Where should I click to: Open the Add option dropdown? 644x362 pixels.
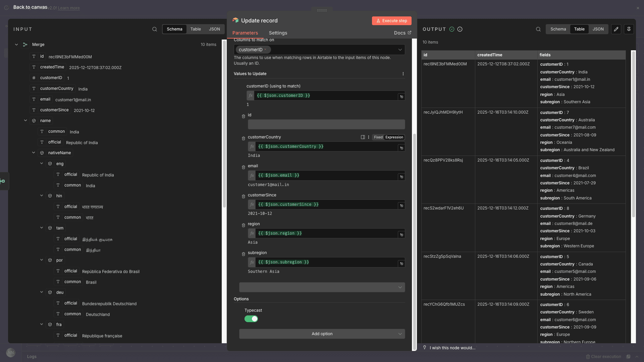click(322, 334)
